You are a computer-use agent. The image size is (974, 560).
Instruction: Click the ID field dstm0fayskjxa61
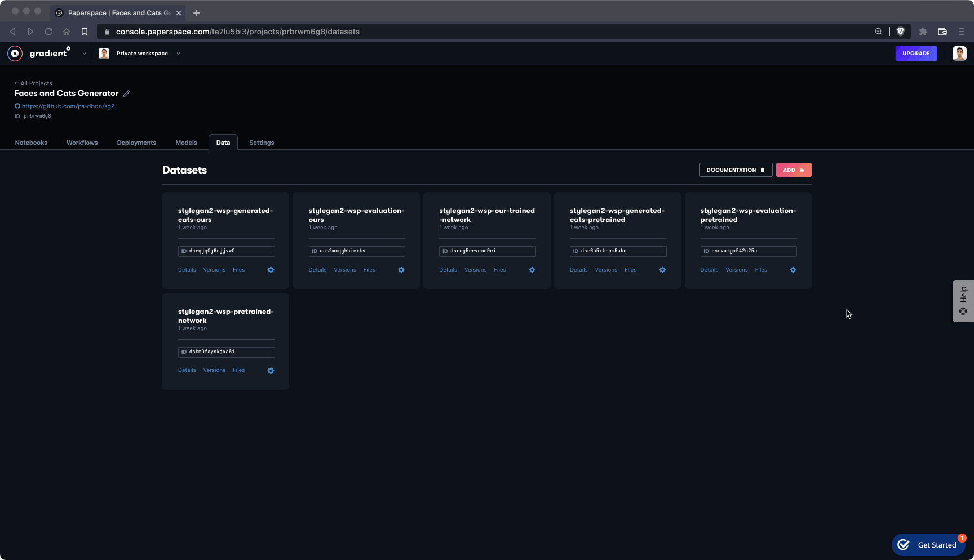(x=227, y=352)
